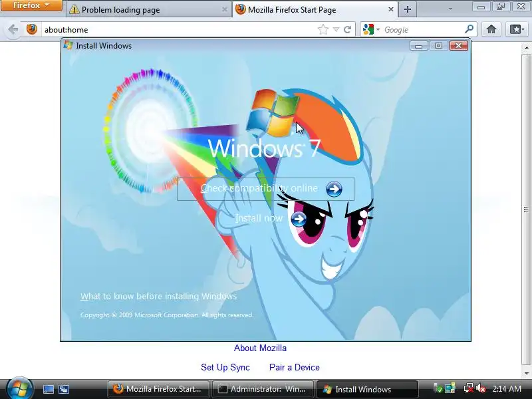The height and width of the screenshot is (399, 532).
Task: Click the Google search input field
Action: coord(422,30)
